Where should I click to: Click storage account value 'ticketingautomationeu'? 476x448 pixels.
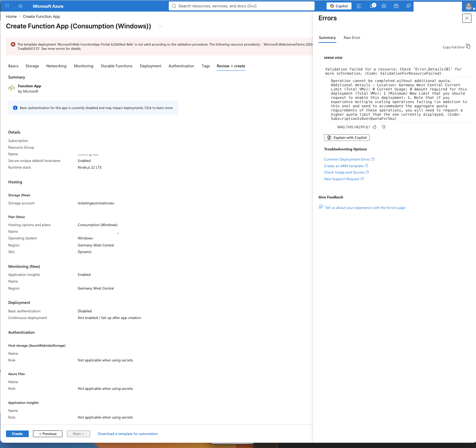coord(96,203)
